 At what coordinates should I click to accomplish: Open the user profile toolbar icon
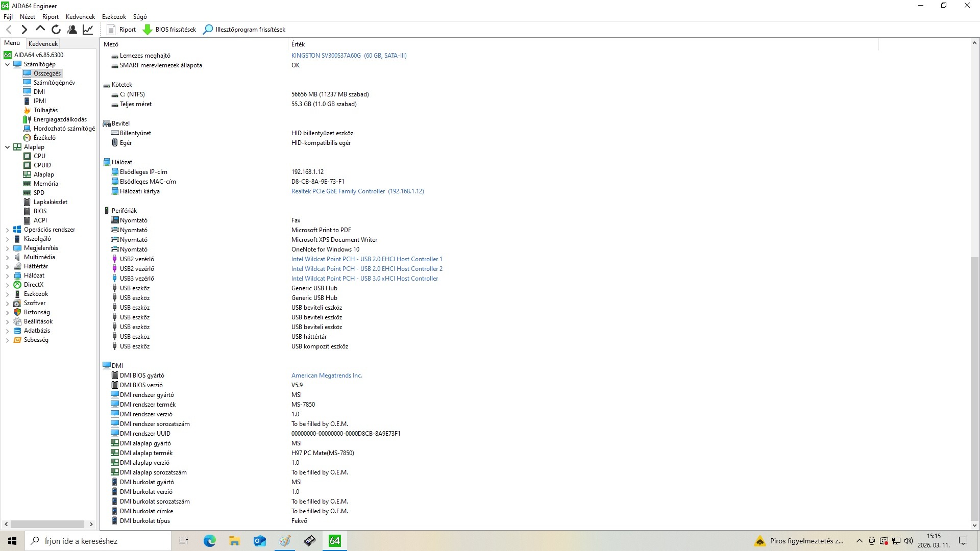click(72, 30)
